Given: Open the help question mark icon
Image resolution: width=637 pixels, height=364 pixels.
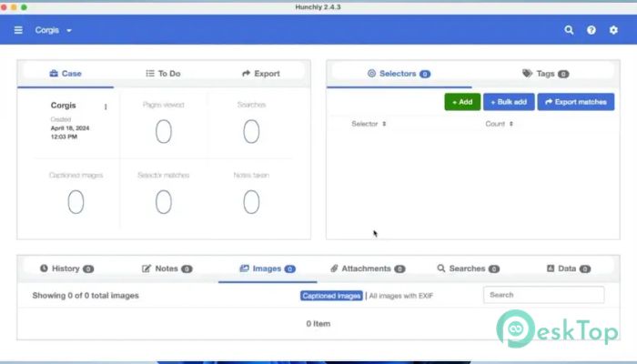Looking at the screenshot, I should pos(591,30).
